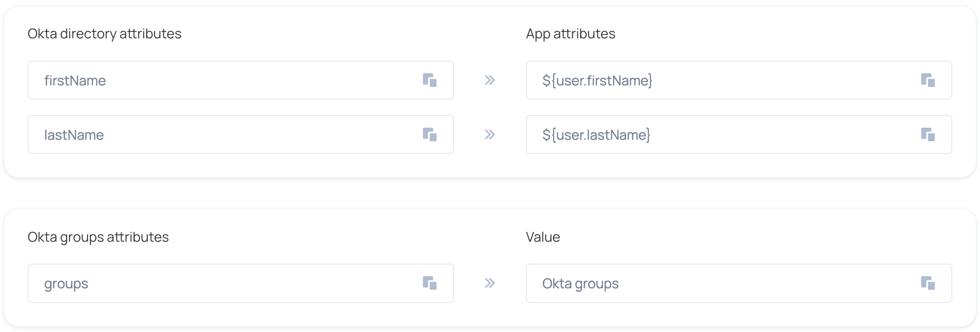Copy the ${user.lastName} app attribute value
The image size is (980, 332).
click(927, 134)
